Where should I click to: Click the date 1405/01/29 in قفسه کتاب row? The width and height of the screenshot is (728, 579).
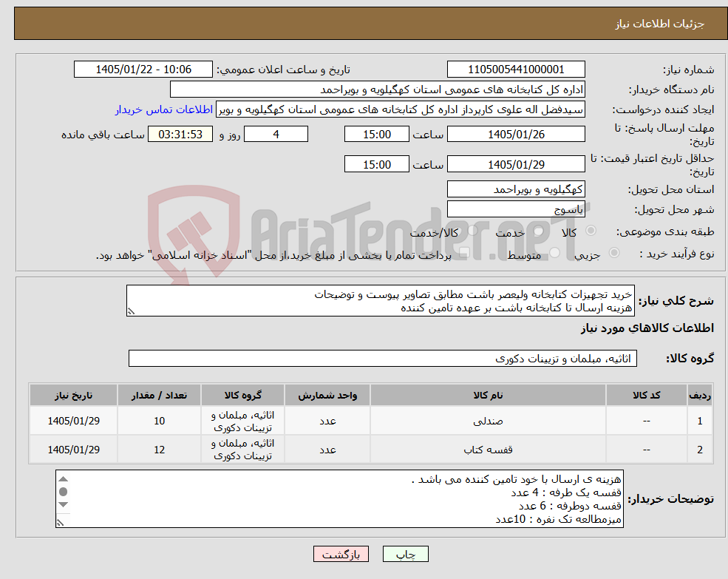click(73, 450)
